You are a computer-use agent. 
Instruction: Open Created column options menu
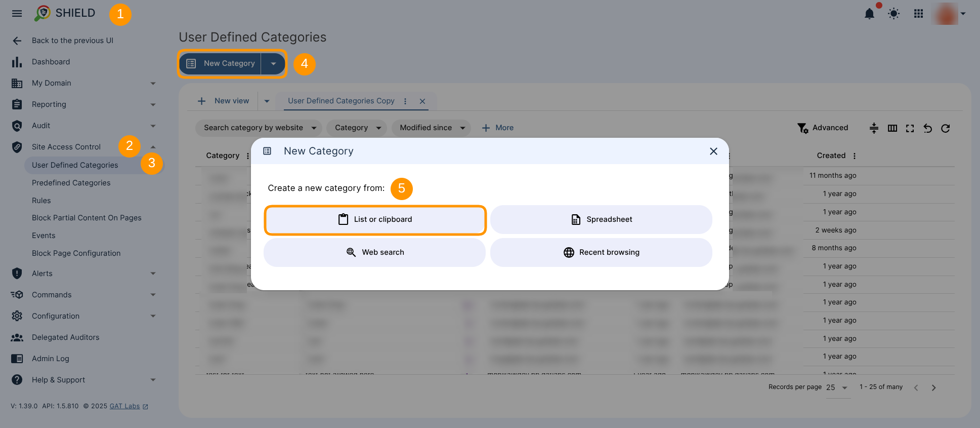coord(855,156)
